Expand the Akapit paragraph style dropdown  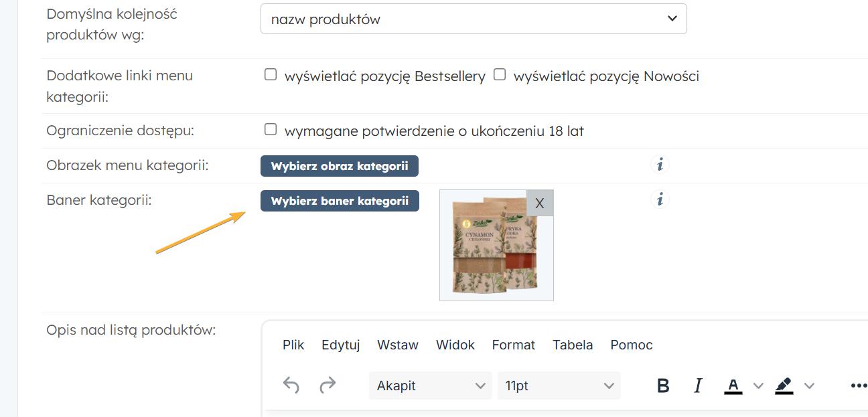pos(430,386)
